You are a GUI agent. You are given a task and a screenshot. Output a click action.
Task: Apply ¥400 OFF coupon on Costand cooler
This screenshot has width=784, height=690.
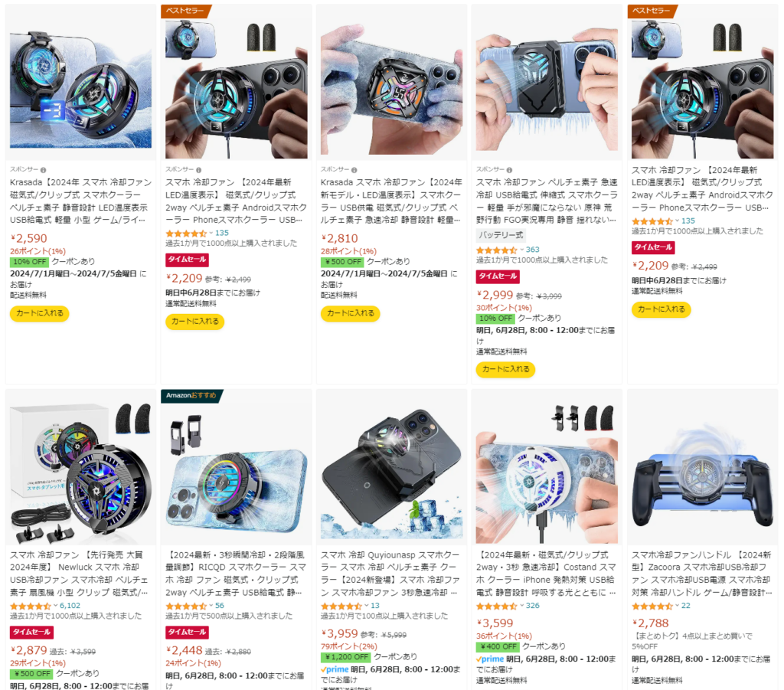[x=498, y=646]
